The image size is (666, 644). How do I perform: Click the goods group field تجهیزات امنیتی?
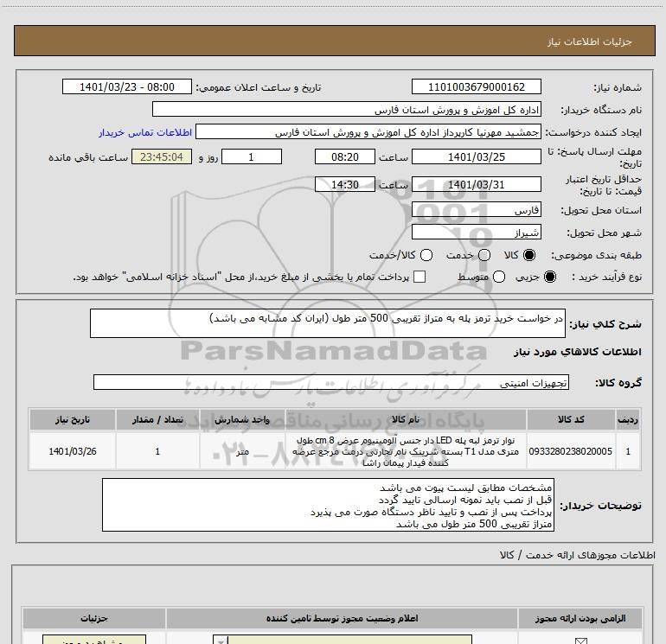pos(331,382)
